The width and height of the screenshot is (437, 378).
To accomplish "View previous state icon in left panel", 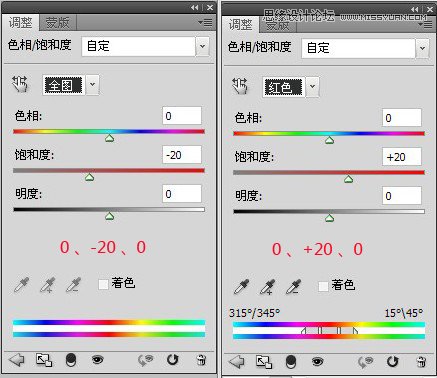I will 146,360.
